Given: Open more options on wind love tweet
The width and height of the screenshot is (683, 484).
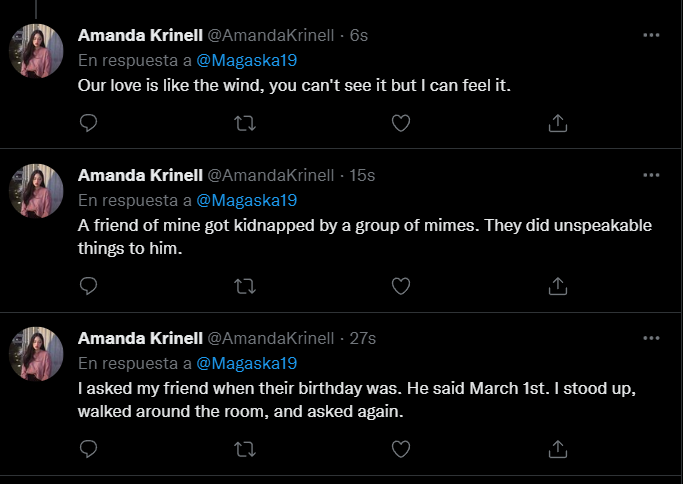Looking at the screenshot, I should (x=651, y=35).
